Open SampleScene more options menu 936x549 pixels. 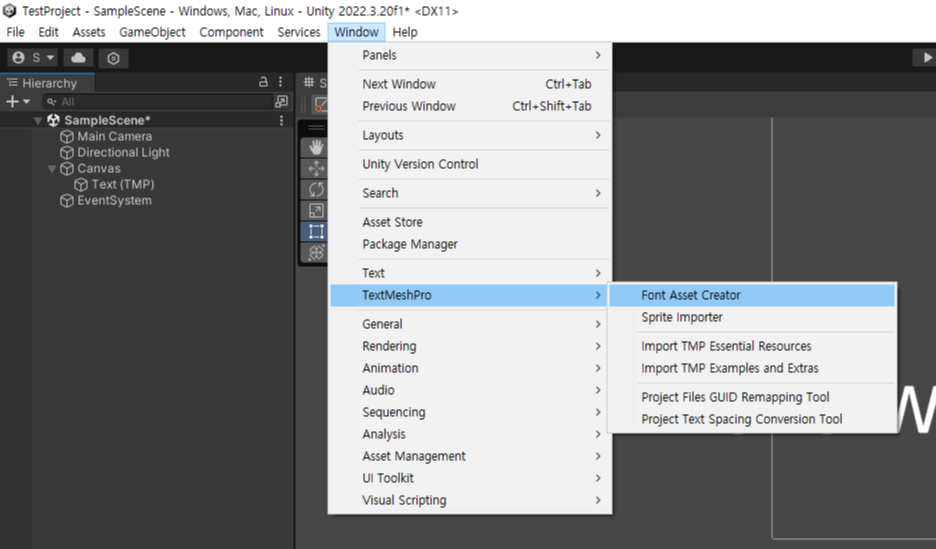281,121
